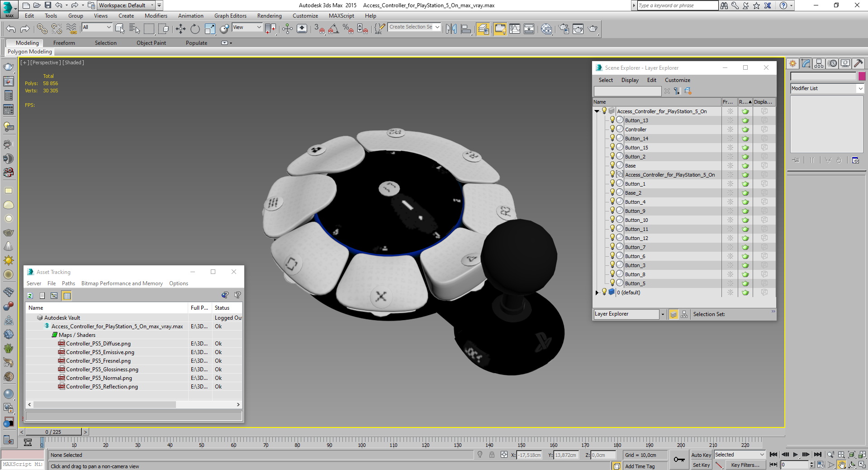Open the Modifiers menu
Image resolution: width=868 pixels, height=470 pixels.
156,15
